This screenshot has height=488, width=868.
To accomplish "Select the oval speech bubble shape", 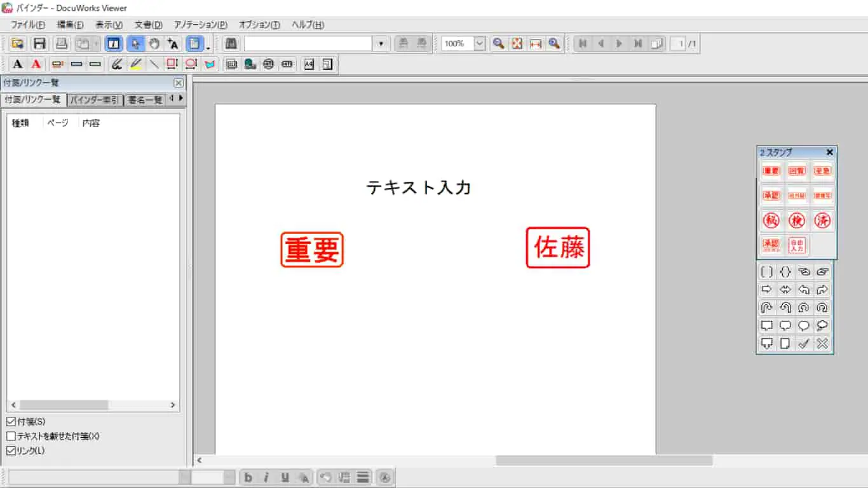I will pyautogui.click(x=804, y=326).
